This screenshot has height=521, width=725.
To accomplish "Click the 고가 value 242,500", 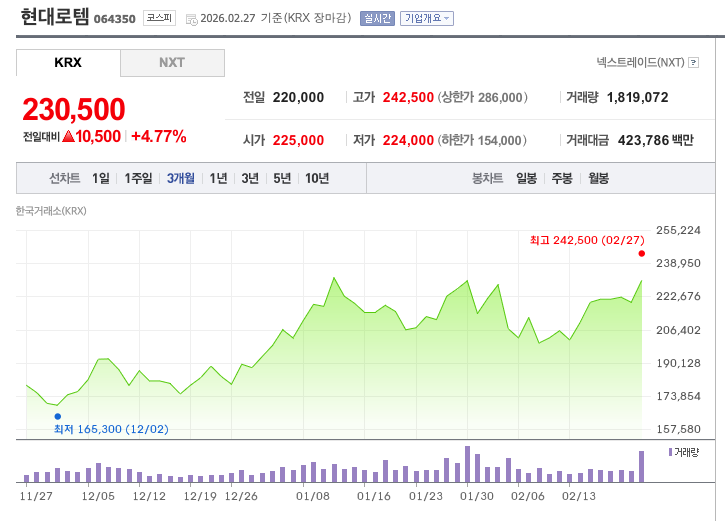I will (x=408, y=98).
